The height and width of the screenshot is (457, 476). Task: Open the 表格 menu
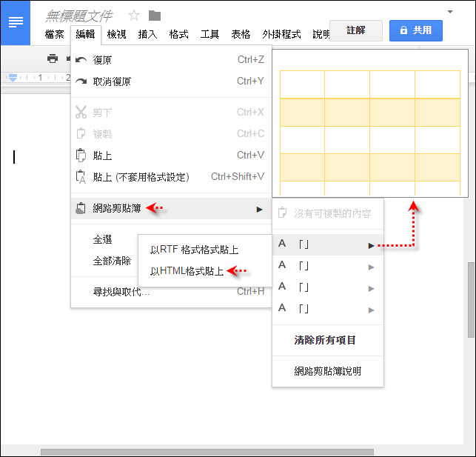pyautogui.click(x=241, y=34)
